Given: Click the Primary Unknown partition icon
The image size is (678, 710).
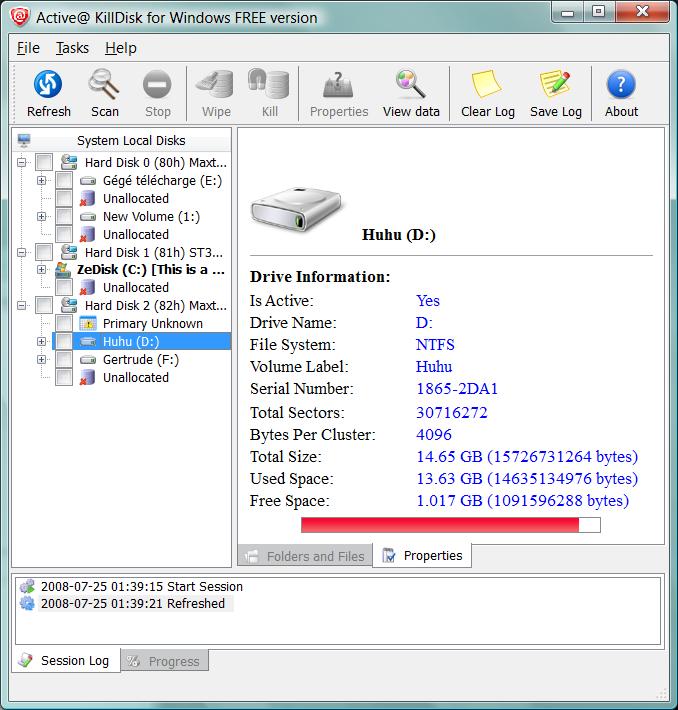Looking at the screenshot, I should pos(88,323).
